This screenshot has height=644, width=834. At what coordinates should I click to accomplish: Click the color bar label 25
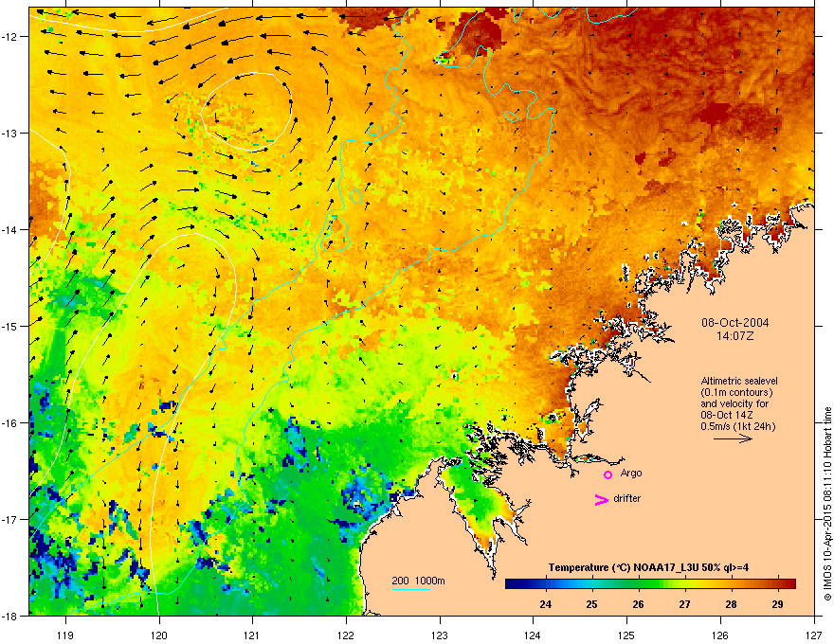pyautogui.click(x=591, y=604)
